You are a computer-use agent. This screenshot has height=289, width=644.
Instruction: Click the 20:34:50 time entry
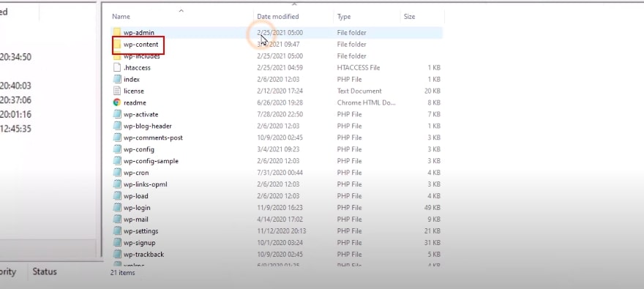15,57
